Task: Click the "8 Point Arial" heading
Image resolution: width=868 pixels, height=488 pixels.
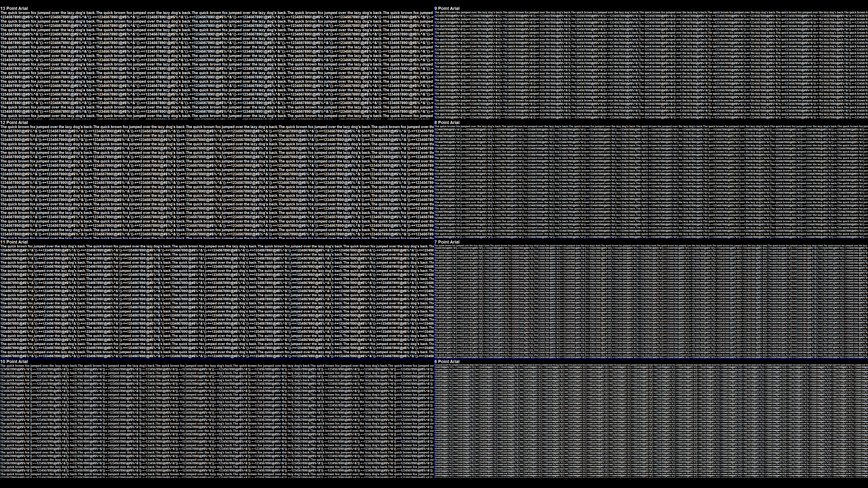Action: pyautogui.click(x=447, y=123)
